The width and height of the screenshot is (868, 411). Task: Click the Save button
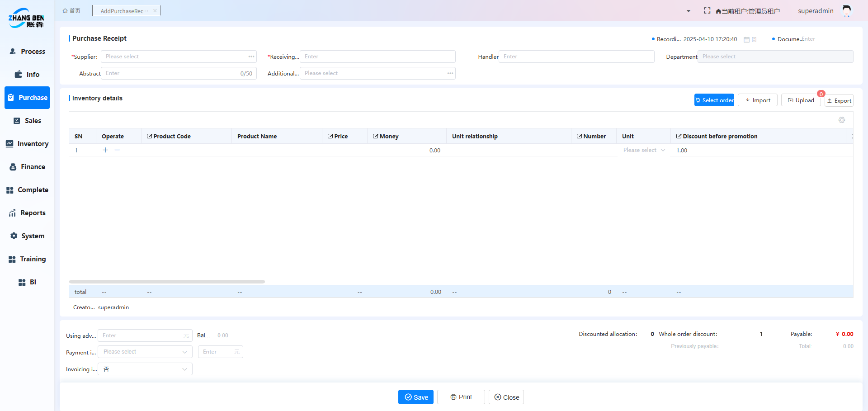click(415, 397)
